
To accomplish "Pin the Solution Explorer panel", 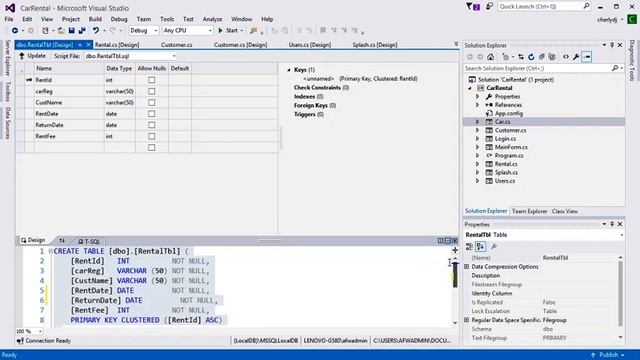I will tap(612, 45).
